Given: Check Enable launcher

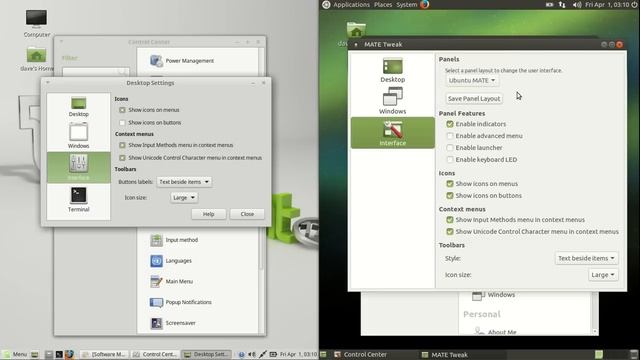Looking at the screenshot, I should point(450,147).
